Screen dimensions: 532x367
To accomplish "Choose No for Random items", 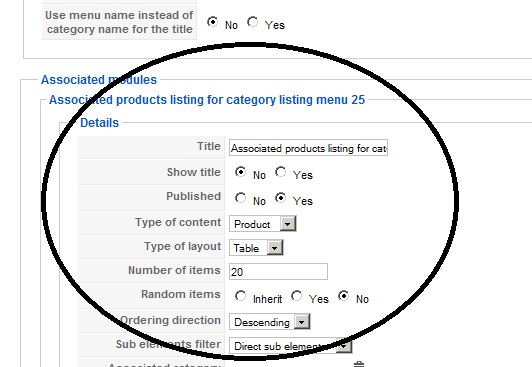I will point(344,296).
